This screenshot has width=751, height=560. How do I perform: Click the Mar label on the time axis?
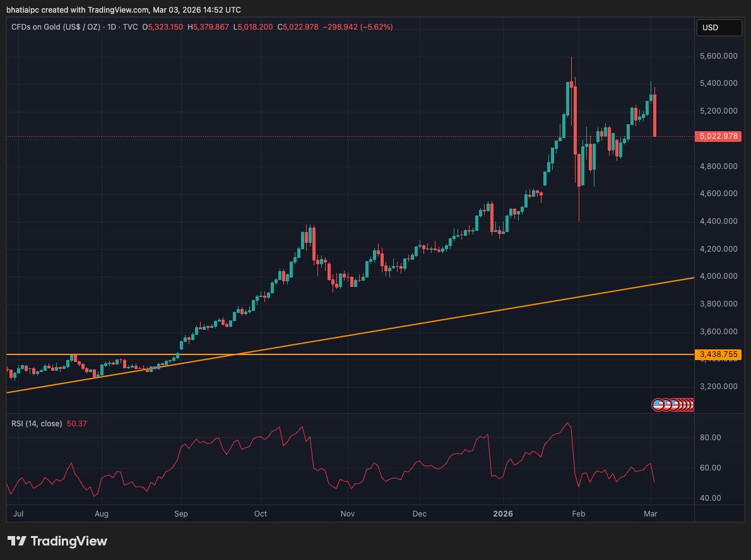click(651, 514)
